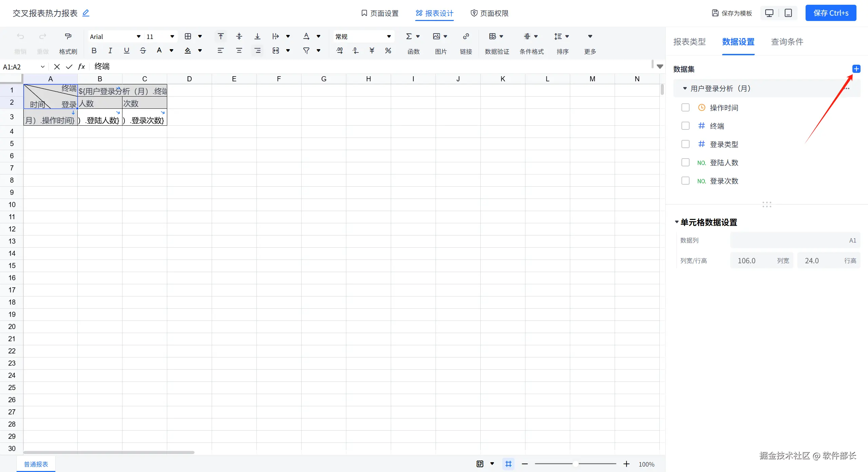Viewport: 868px width, 472px height.
Task: Add a new dataset with plus icon
Action: 856,69
